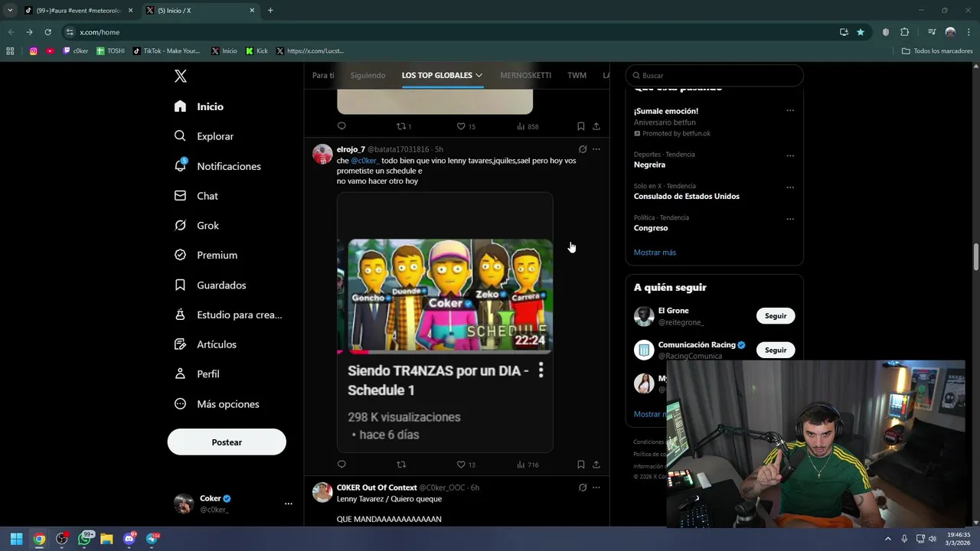The height and width of the screenshot is (551, 980).
Task: Open File Explorer from taskbar
Action: [x=106, y=539]
